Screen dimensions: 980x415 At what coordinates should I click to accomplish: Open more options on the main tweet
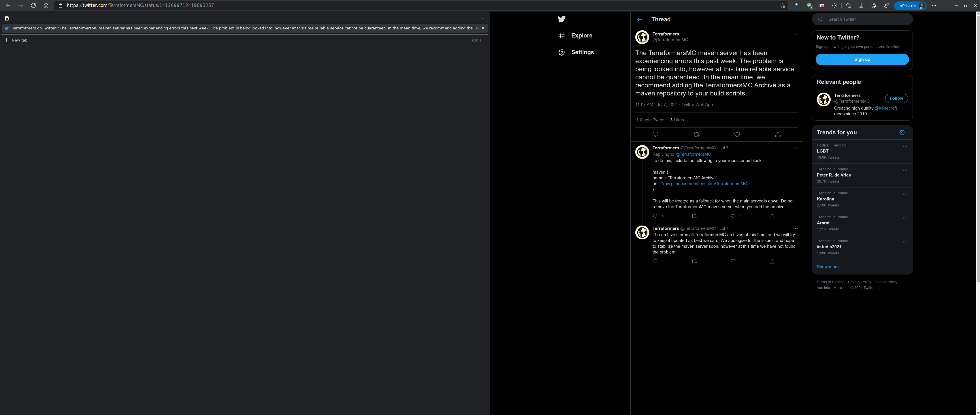(x=796, y=34)
